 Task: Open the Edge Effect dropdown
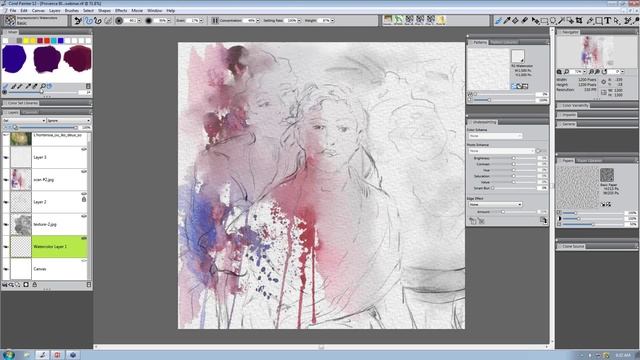point(495,204)
